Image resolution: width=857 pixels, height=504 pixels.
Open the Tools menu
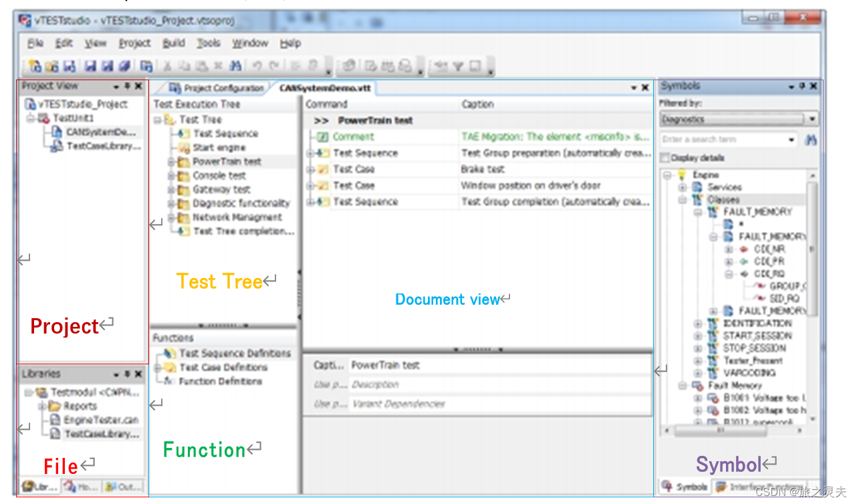coord(209,43)
